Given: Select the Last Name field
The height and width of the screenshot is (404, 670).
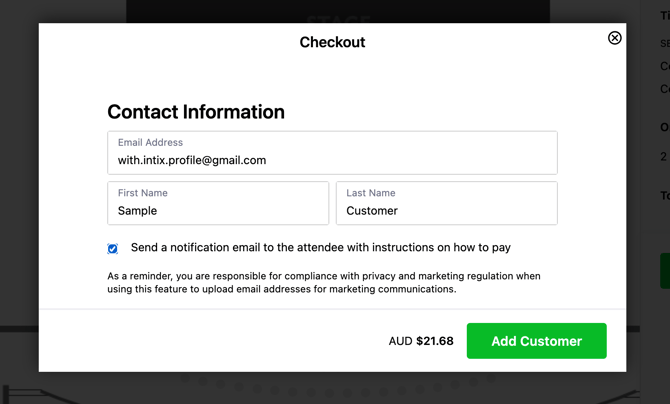Looking at the screenshot, I should [x=446, y=203].
